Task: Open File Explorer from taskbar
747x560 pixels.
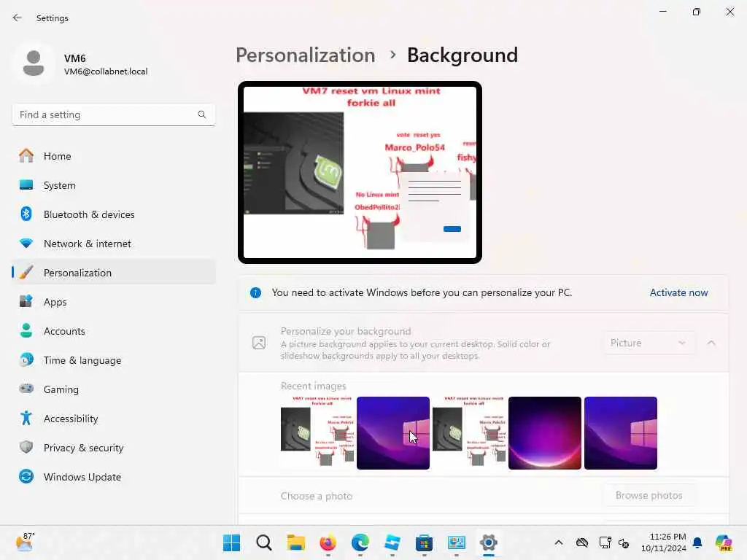Action: [296, 542]
